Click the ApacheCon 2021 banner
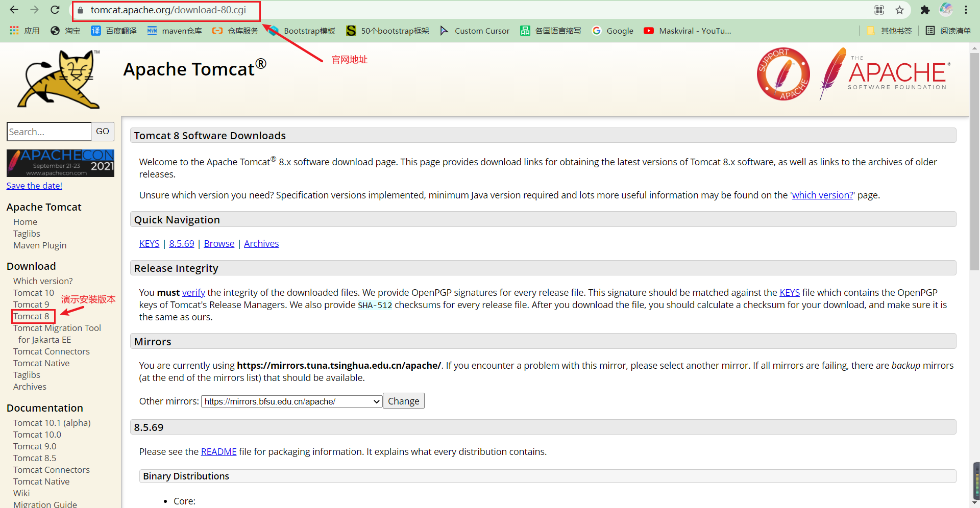Viewport: 980px width, 508px height. coord(60,163)
